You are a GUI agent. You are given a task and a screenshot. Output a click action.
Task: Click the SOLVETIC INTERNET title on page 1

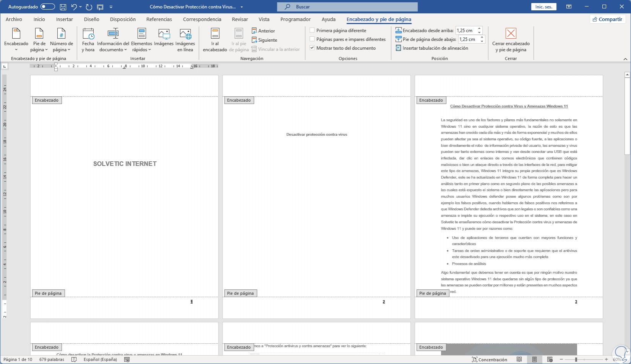125,164
